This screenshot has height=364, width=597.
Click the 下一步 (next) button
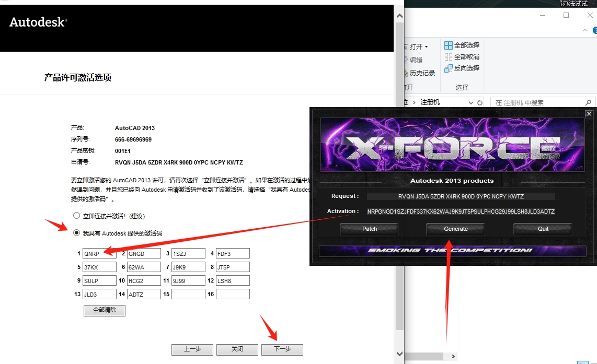(282, 349)
